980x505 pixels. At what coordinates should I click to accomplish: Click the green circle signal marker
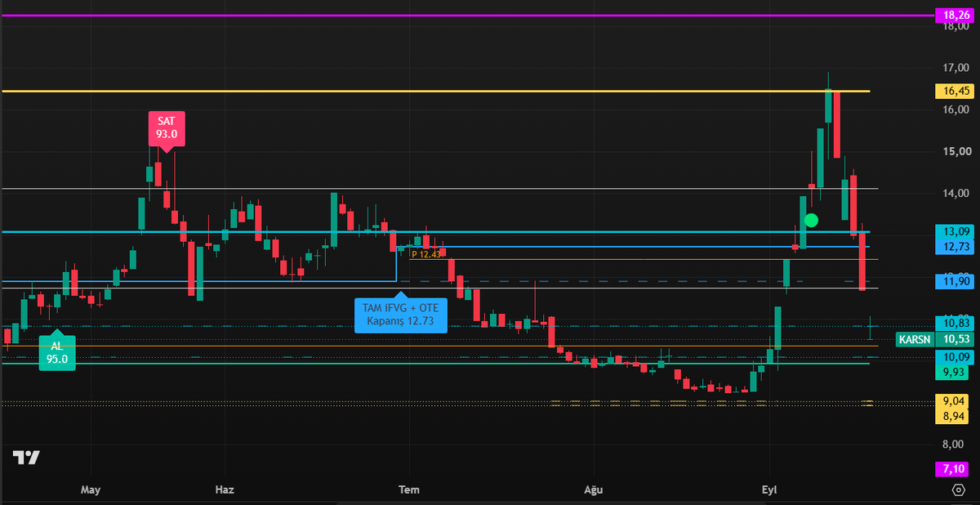811,220
